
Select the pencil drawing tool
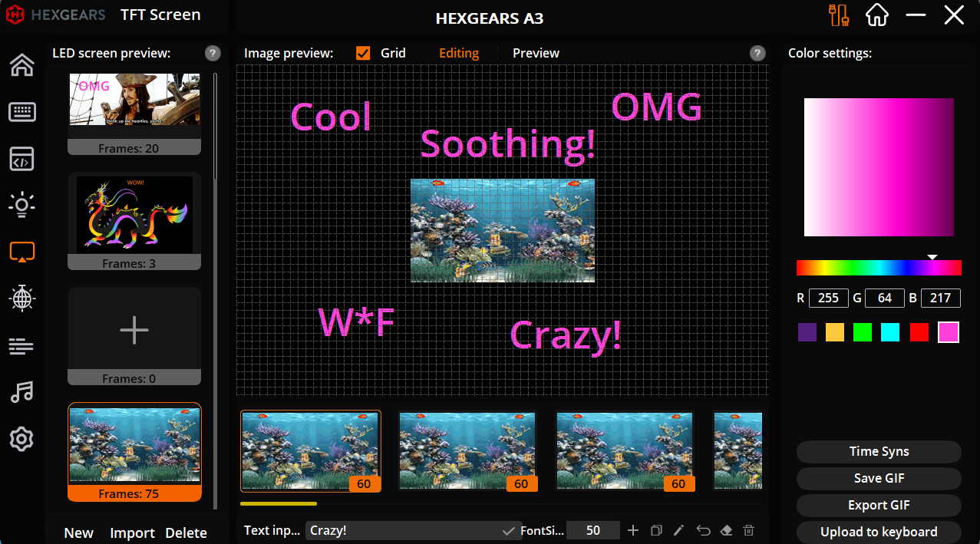[678, 530]
